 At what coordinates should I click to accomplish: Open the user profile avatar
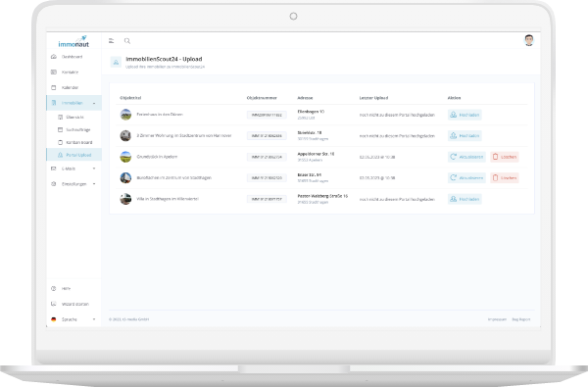529,40
